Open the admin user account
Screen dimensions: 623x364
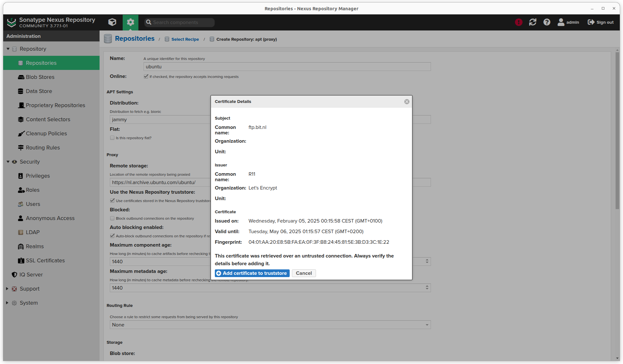(568, 22)
